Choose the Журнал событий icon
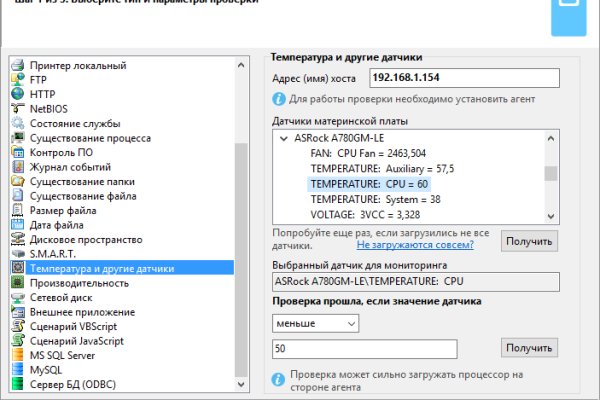600x400 pixels. [x=17, y=167]
